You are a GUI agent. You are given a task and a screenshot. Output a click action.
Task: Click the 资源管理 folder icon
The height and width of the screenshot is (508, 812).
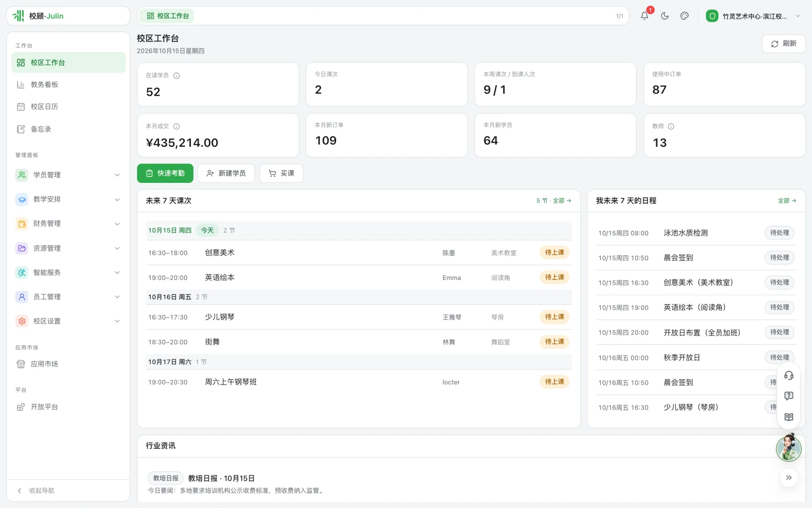(22, 248)
